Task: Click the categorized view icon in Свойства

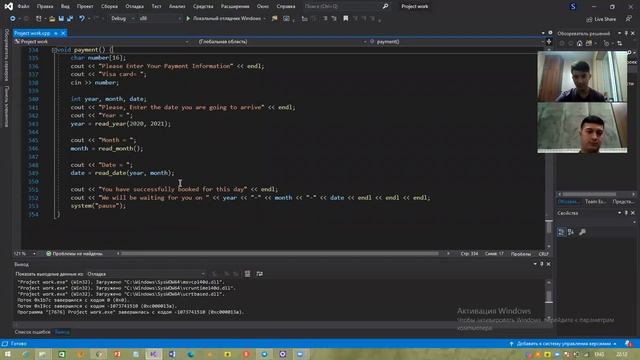Action: [562, 232]
